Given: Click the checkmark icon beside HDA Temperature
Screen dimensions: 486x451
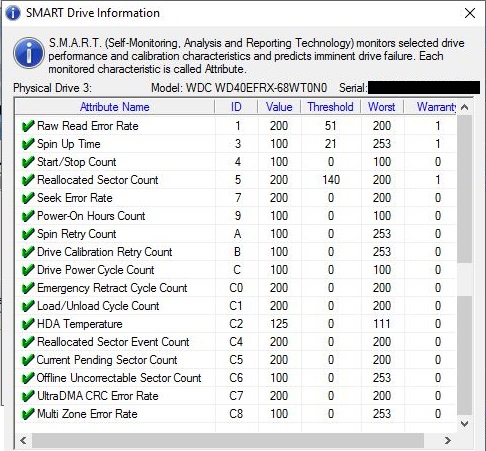Looking at the screenshot, I should 28,324.
